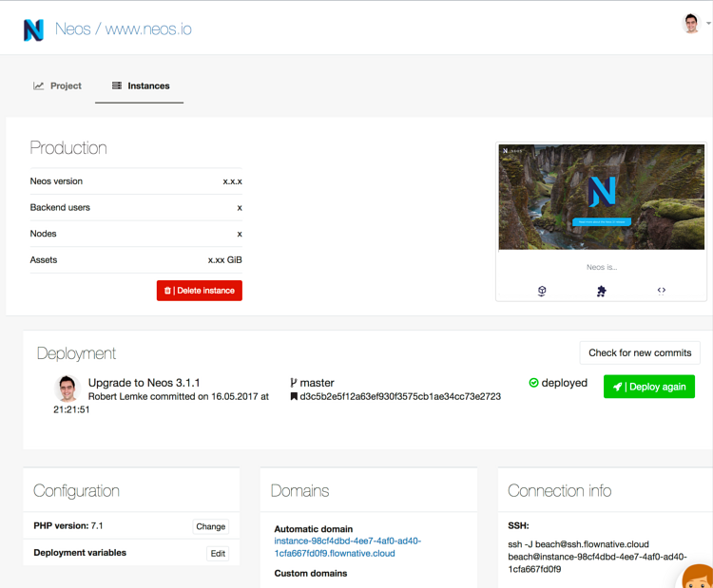Click the Backend users row
The image size is (713, 588).
click(136, 208)
